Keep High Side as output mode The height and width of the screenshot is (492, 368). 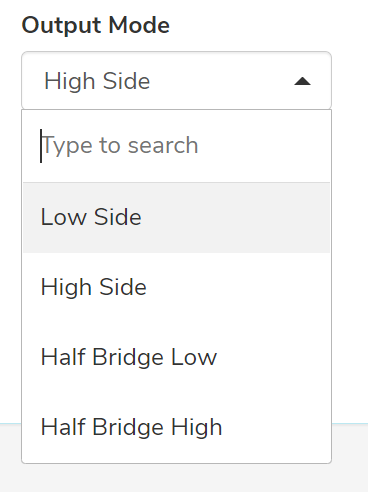click(x=176, y=287)
